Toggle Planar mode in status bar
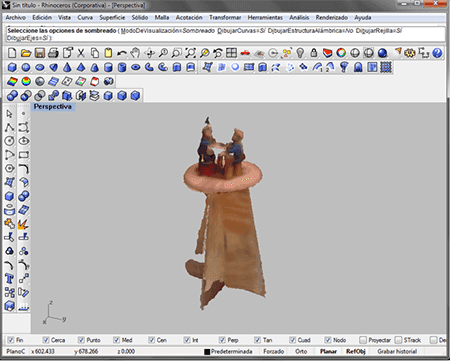 [x=328, y=351]
